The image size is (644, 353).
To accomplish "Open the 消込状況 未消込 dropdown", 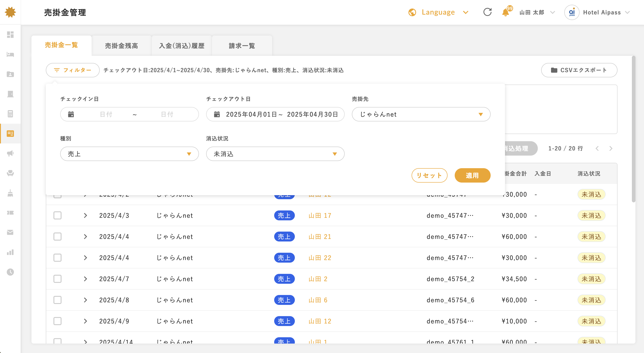I will (275, 154).
